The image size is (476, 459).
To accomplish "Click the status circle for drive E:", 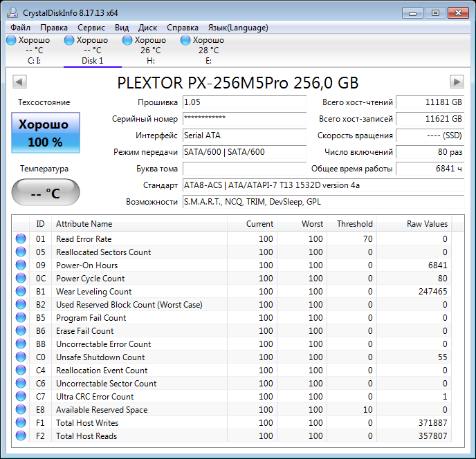I will (185, 40).
